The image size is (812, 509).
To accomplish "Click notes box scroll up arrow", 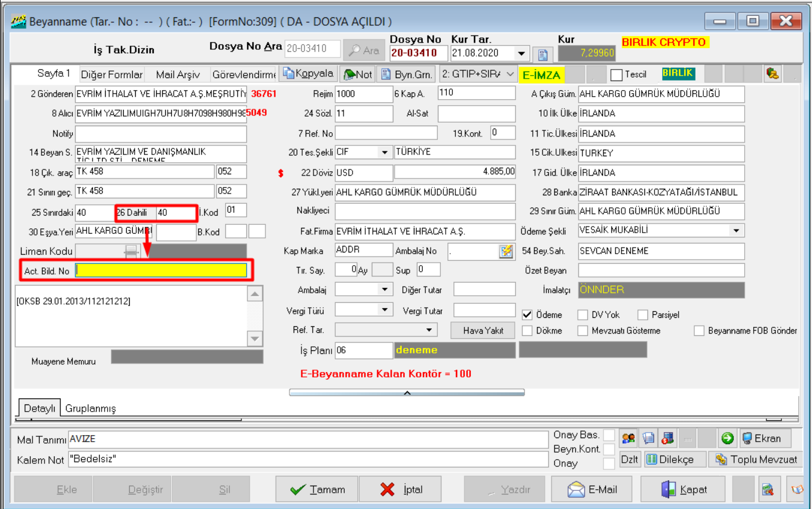I will [255, 294].
